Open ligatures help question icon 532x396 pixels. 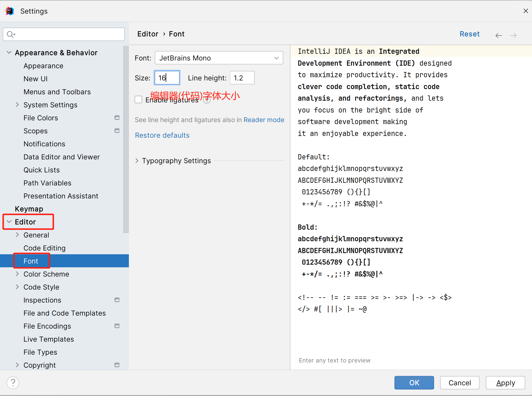coord(207,100)
